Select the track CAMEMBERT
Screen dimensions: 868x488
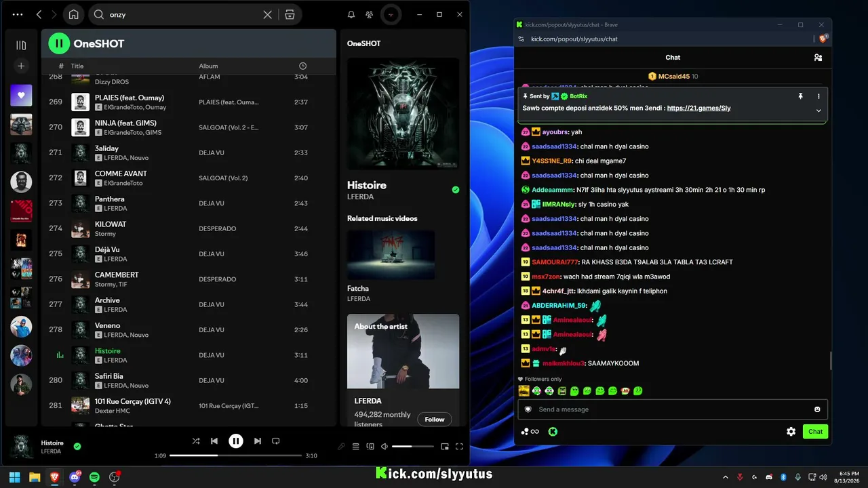(189, 279)
